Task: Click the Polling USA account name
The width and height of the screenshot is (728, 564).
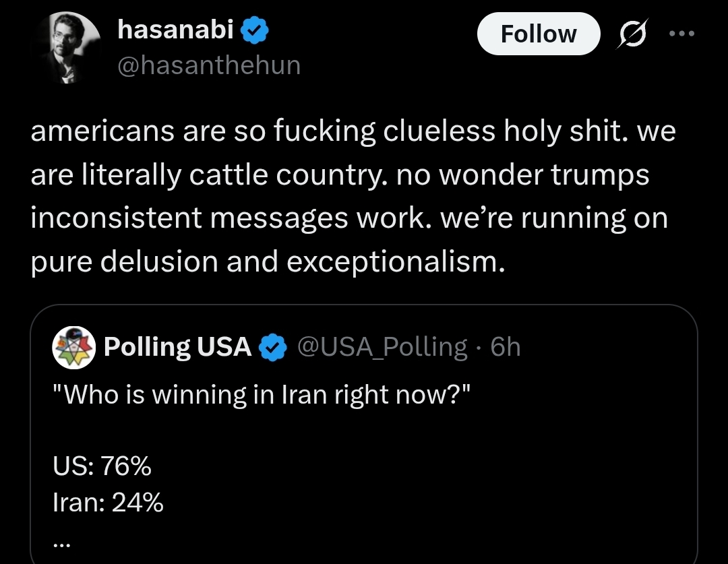Action: tap(177, 347)
